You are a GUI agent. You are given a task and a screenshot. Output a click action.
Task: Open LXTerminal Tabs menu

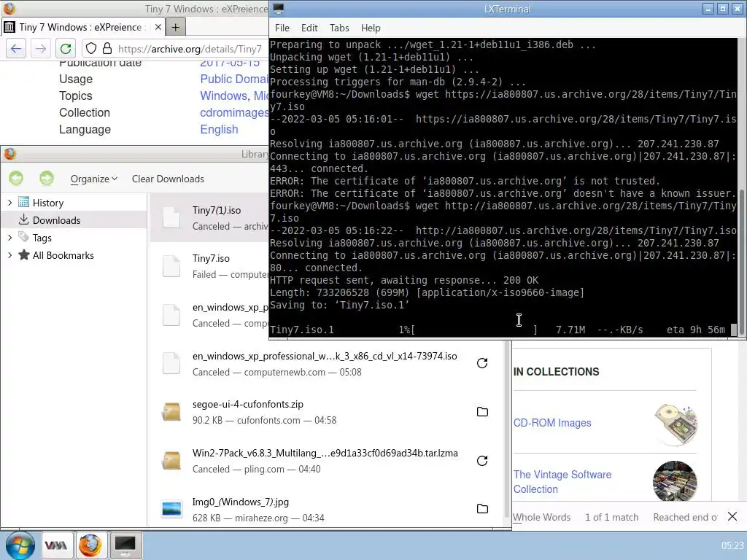tap(339, 28)
